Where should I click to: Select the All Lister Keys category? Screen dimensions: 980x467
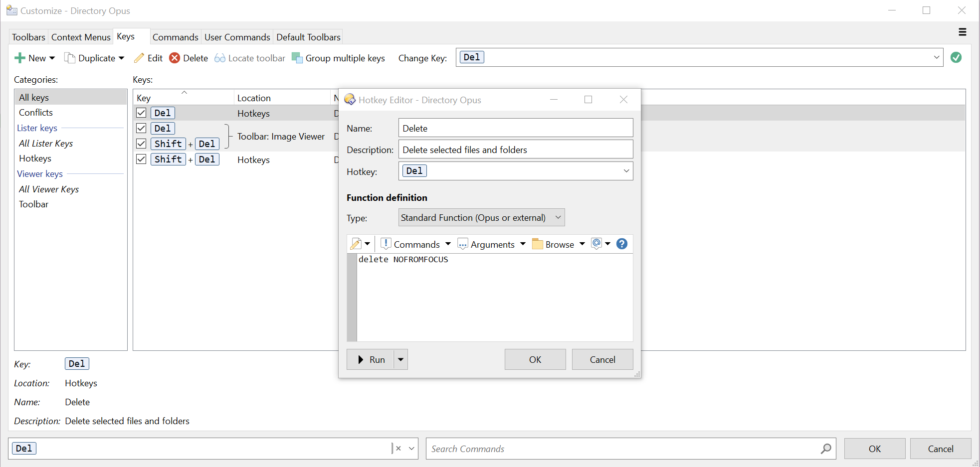pos(71,144)
